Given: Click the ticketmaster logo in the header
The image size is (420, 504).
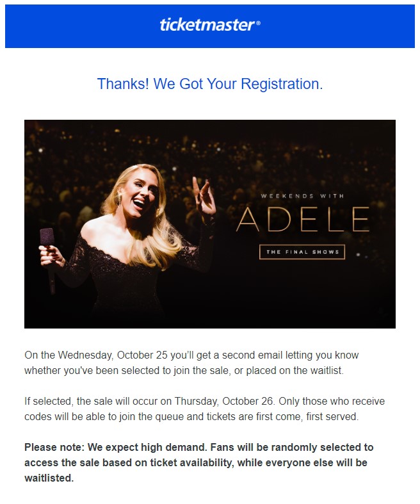Looking at the screenshot, I should [210, 25].
